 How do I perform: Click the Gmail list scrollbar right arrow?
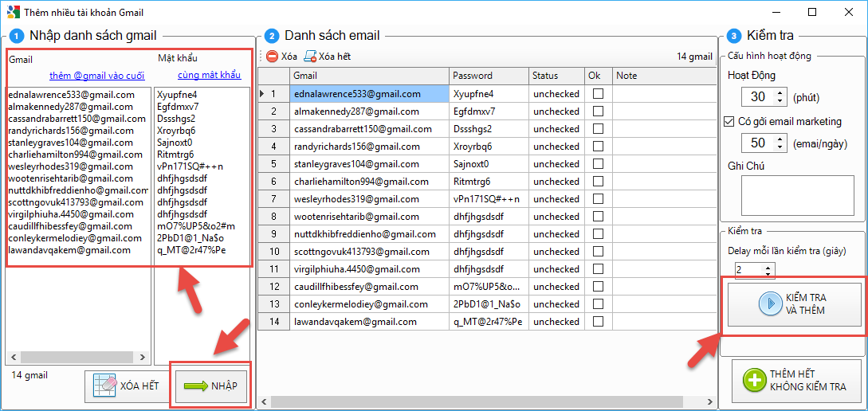[x=142, y=357]
